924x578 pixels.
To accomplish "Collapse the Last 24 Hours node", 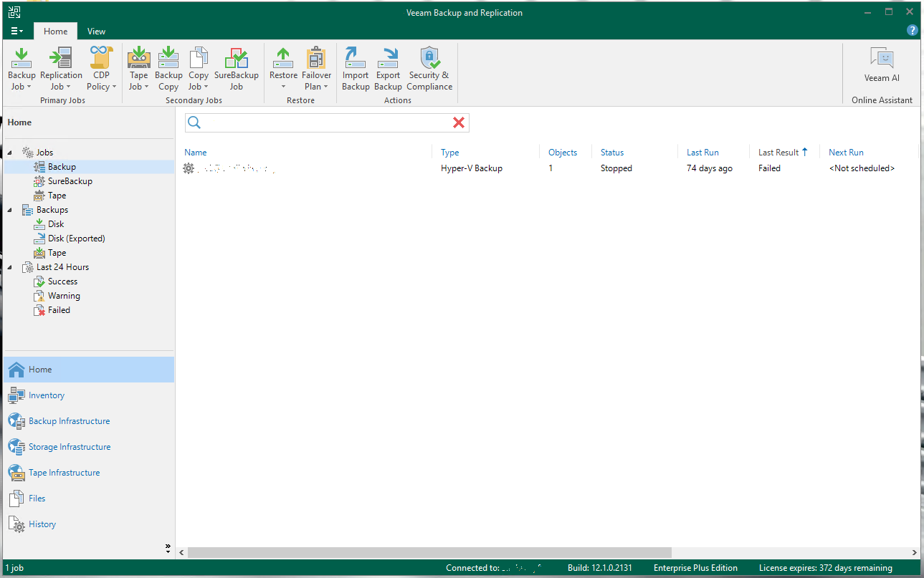I will click(x=10, y=267).
